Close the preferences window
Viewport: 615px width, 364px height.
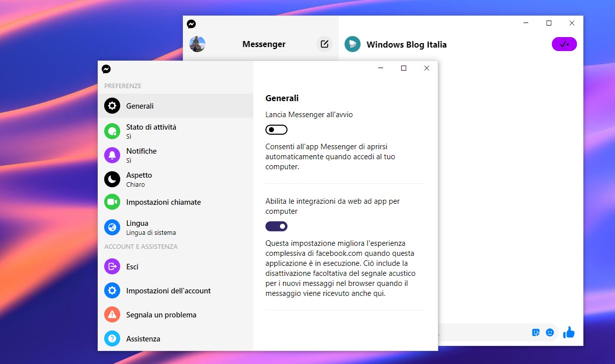click(x=427, y=68)
